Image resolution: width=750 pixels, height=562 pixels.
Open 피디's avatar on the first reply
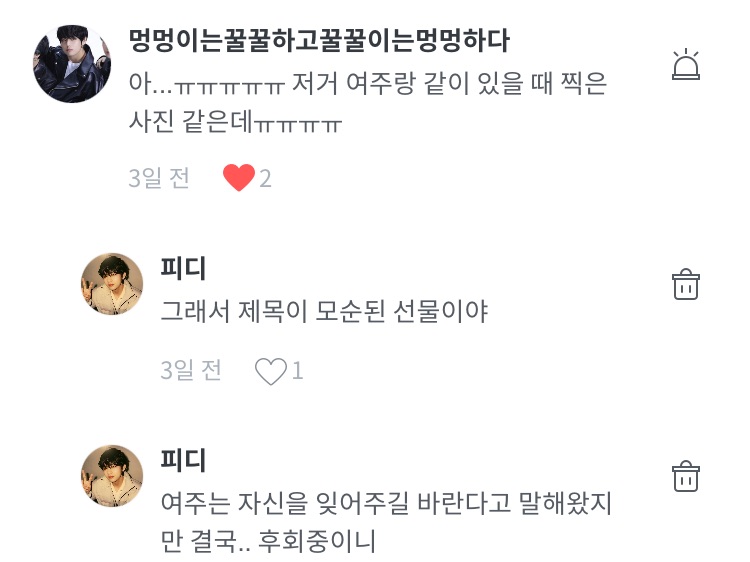[x=111, y=284]
